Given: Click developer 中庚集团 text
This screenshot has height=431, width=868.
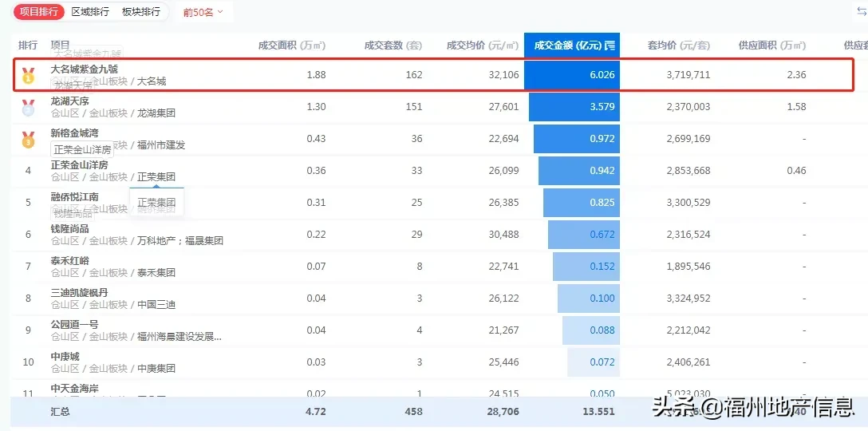Looking at the screenshot, I should 156,369.
